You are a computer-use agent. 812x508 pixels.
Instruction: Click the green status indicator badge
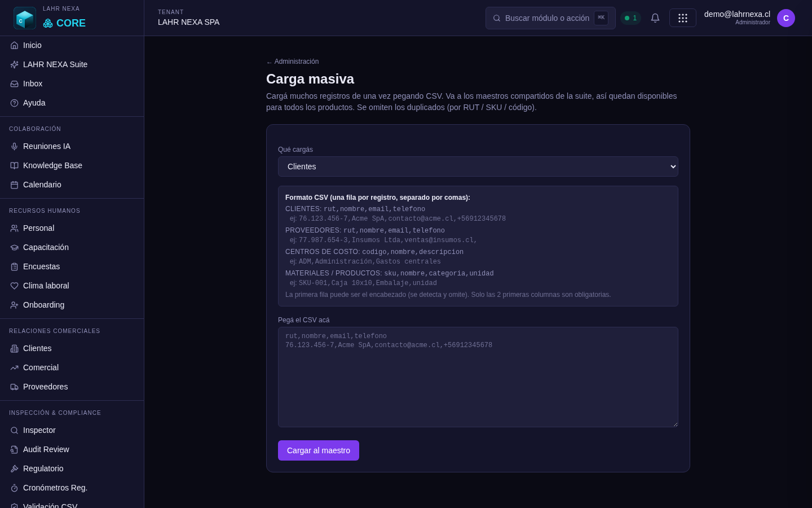click(630, 18)
